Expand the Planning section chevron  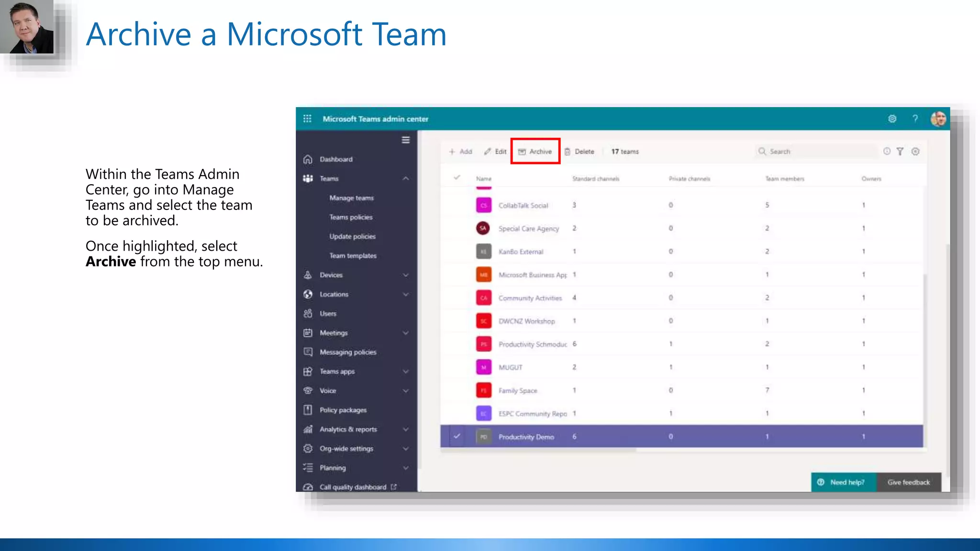pos(406,468)
